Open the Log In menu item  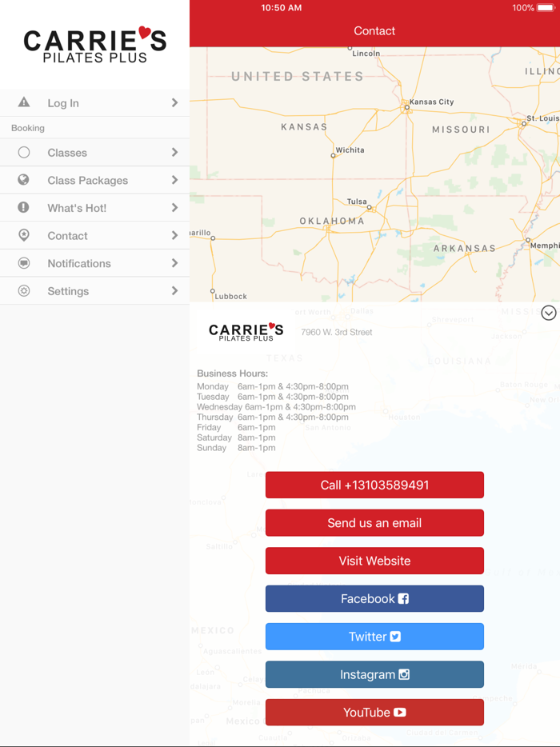[94, 103]
